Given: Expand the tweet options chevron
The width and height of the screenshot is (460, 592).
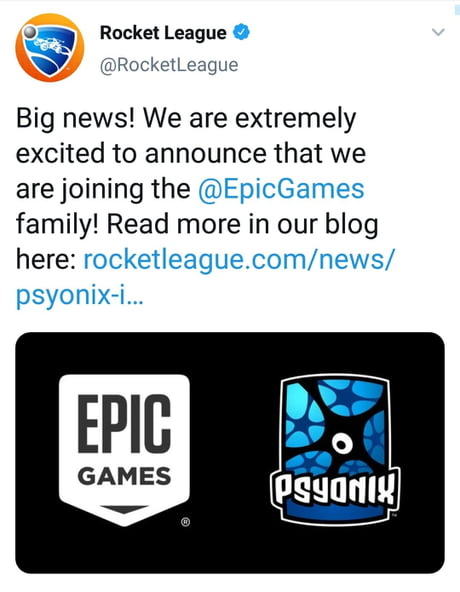Looking at the screenshot, I should 438,32.
